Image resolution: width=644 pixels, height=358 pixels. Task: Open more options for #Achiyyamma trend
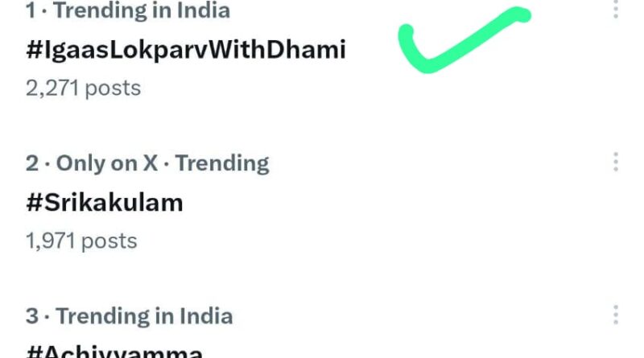click(616, 315)
